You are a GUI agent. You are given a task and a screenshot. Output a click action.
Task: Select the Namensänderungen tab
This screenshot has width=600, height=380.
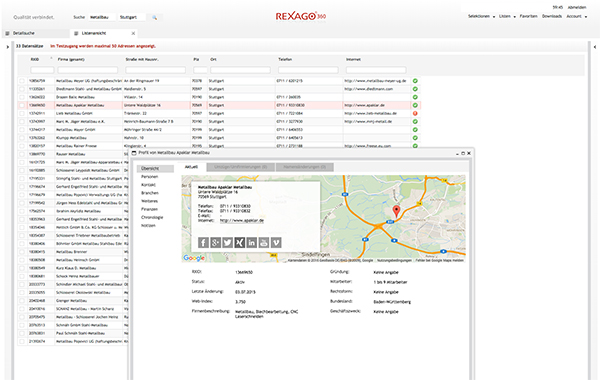point(305,167)
